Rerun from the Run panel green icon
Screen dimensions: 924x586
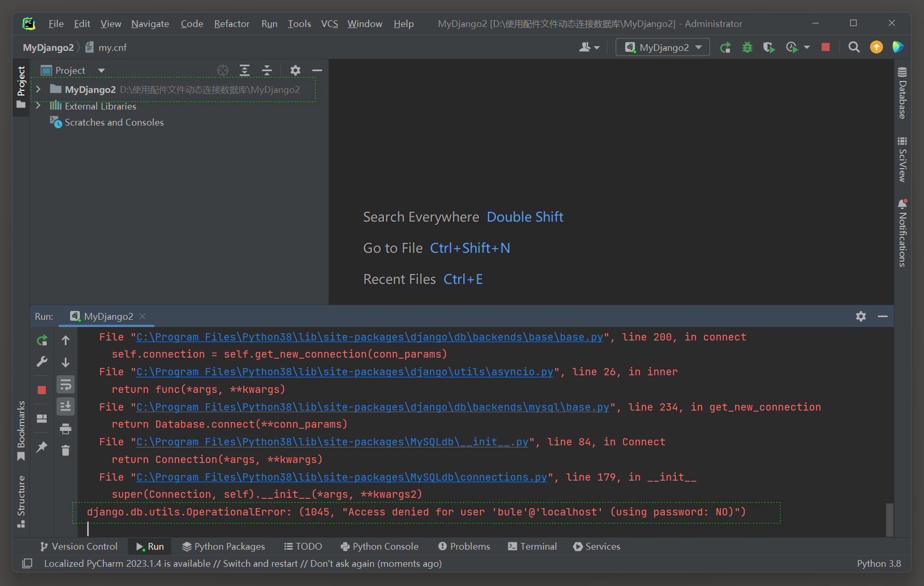42,340
